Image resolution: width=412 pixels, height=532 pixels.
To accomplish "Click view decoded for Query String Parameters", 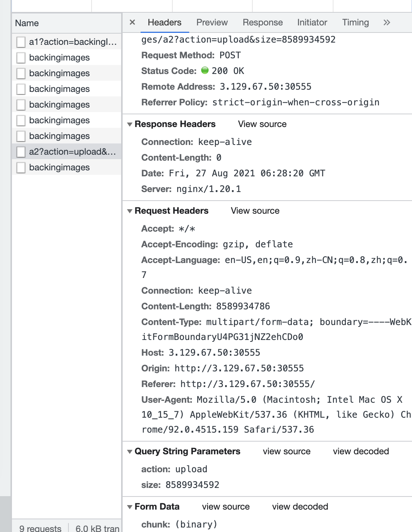I will (361, 451).
